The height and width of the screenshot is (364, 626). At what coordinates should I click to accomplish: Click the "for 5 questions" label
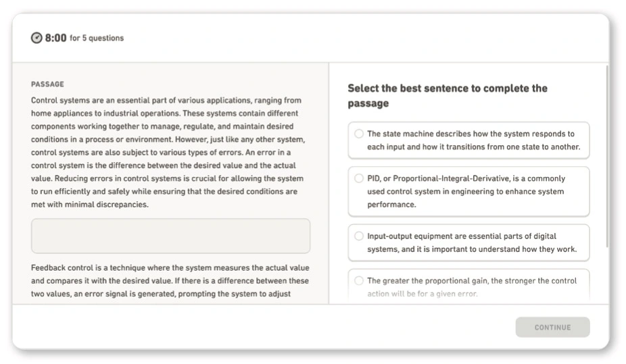coord(97,38)
